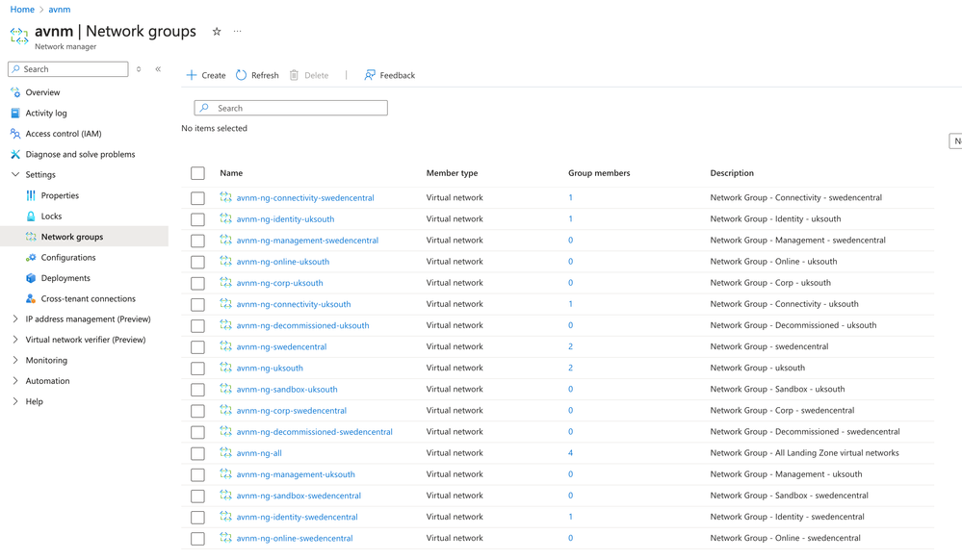Click the sidebar Search input field
Screen dimensions: 962x560
tap(68, 69)
